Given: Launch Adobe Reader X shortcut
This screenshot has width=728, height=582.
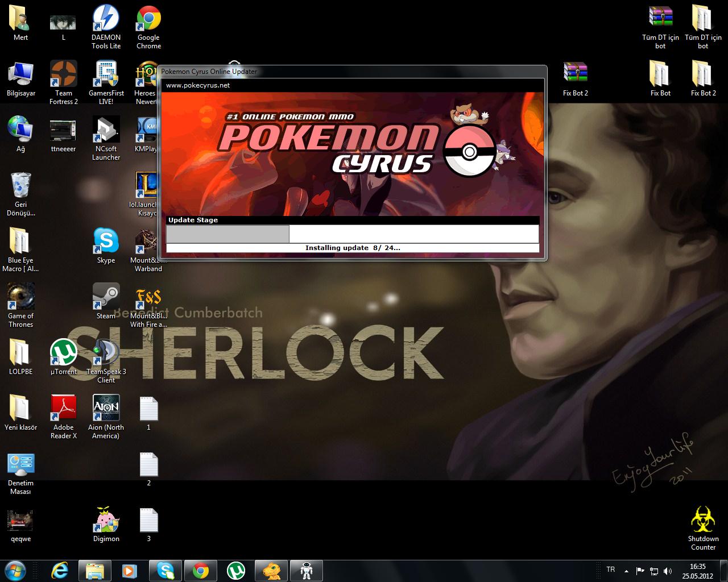Looking at the screenshot, I should [x=63, y=417].
